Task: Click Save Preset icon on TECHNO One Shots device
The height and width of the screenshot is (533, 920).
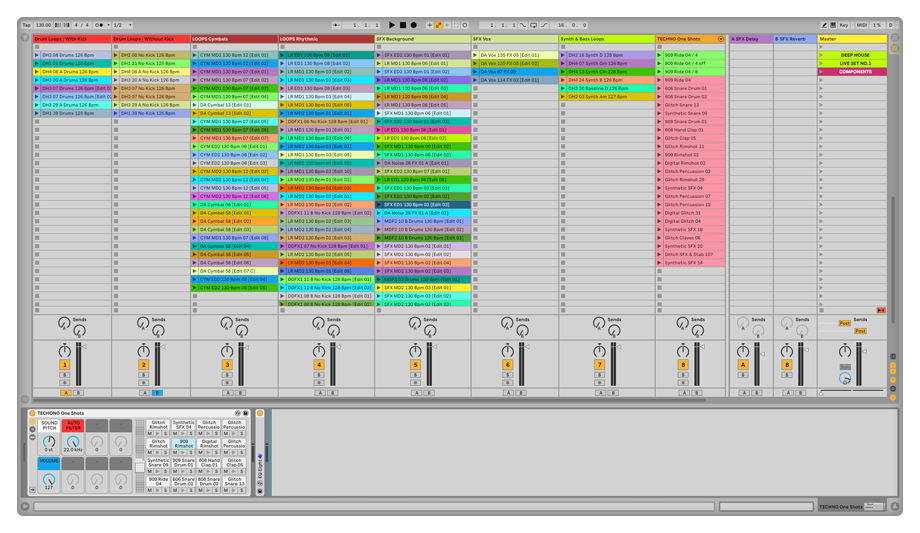Action: pyautogui.click(x=245, y=413)
